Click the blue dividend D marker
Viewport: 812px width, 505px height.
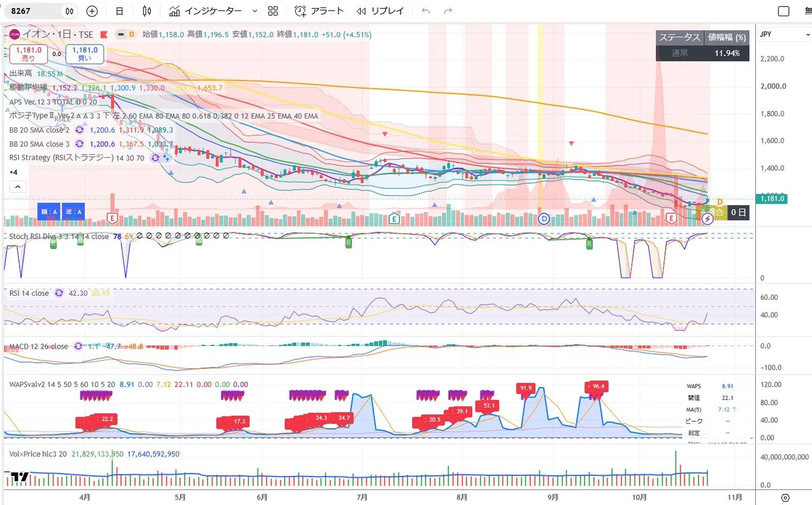point(543,218)
